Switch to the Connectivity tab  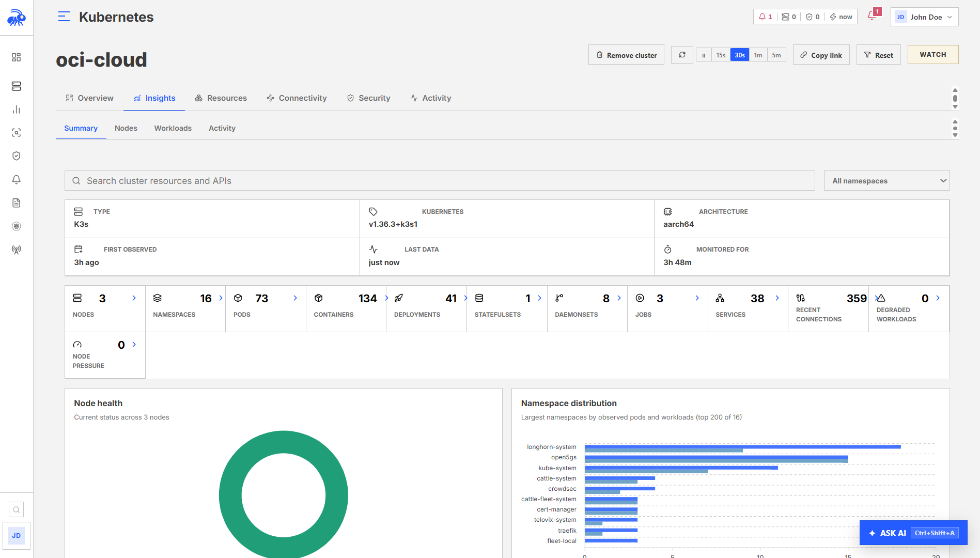point(297,98)
